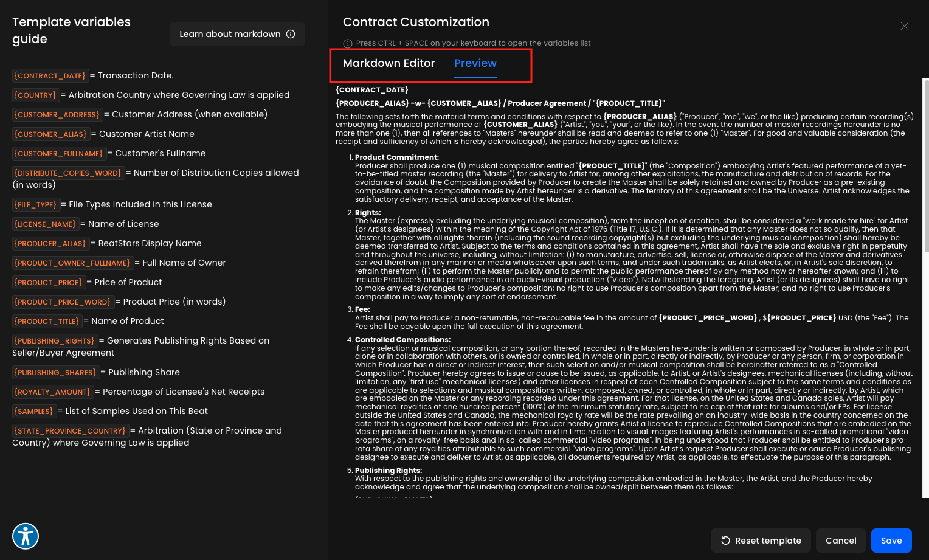The height and width of the screenshot is (560, 929).
Task: Close the Contract Customization dialog
Action: click(904, 26)
